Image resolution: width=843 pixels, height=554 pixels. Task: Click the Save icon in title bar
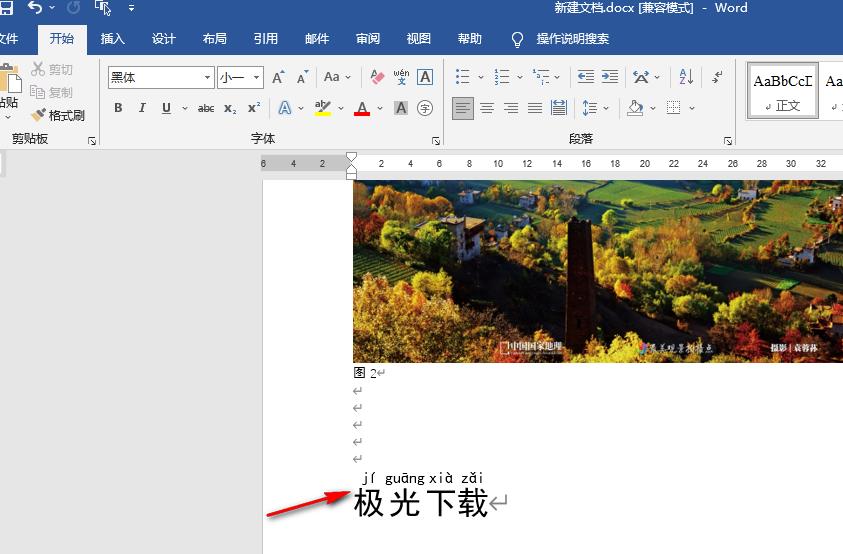point(6,8)
